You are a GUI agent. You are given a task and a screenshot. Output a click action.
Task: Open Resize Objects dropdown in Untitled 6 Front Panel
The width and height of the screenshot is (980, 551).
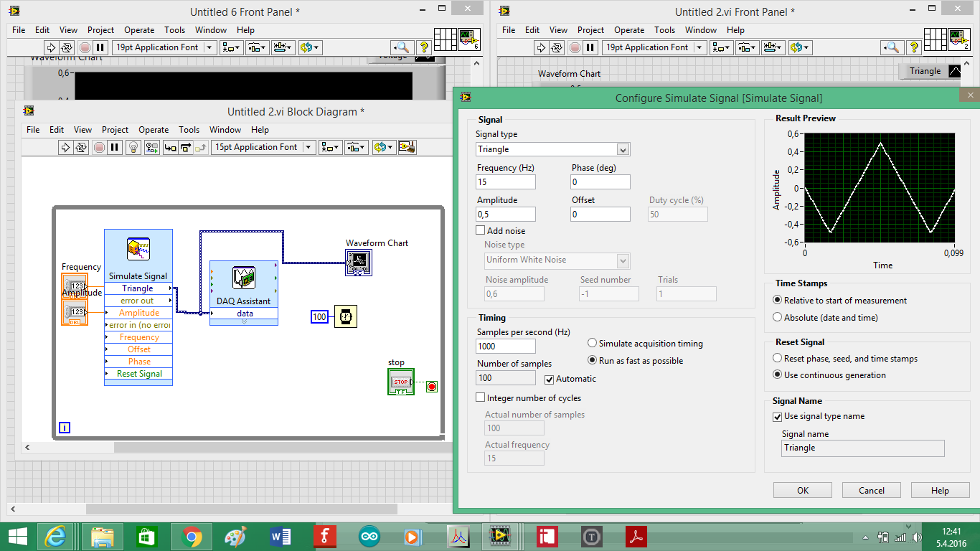pyautogui.click(x=283, y=47)
